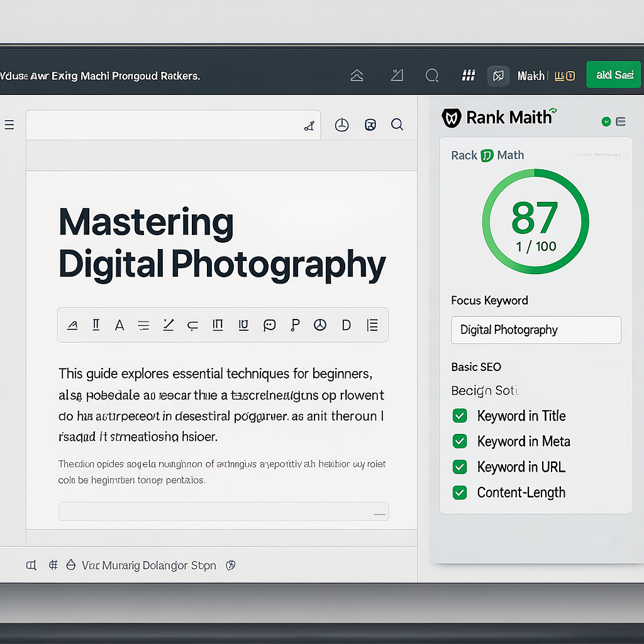The height and width of the screenshot is (644, 644).
Task: Enable the Keyword in Title checkbox
Action: 460,416
